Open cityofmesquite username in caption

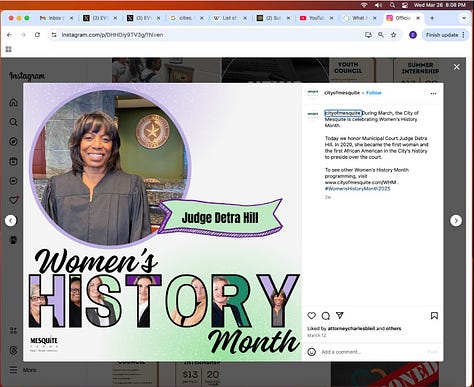pos(342,113)
